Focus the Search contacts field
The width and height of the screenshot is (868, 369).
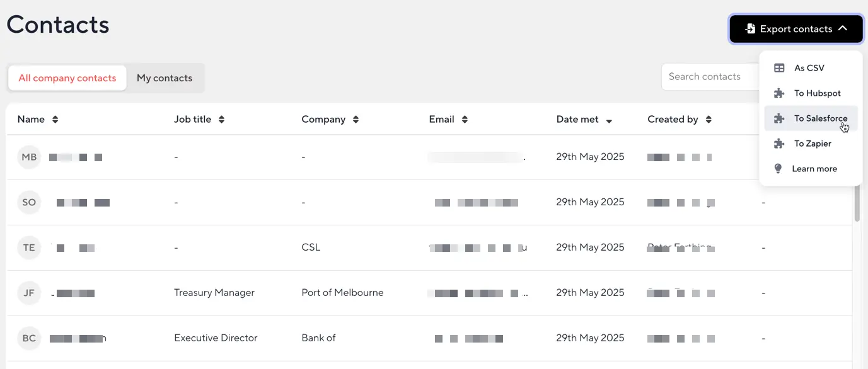point(710,77)
